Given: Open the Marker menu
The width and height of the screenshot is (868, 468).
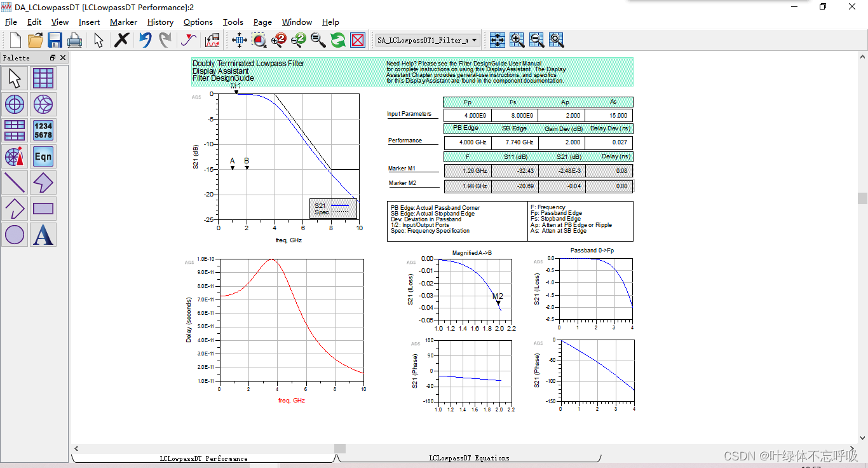Looking at the screenshot, I should 123,22.
